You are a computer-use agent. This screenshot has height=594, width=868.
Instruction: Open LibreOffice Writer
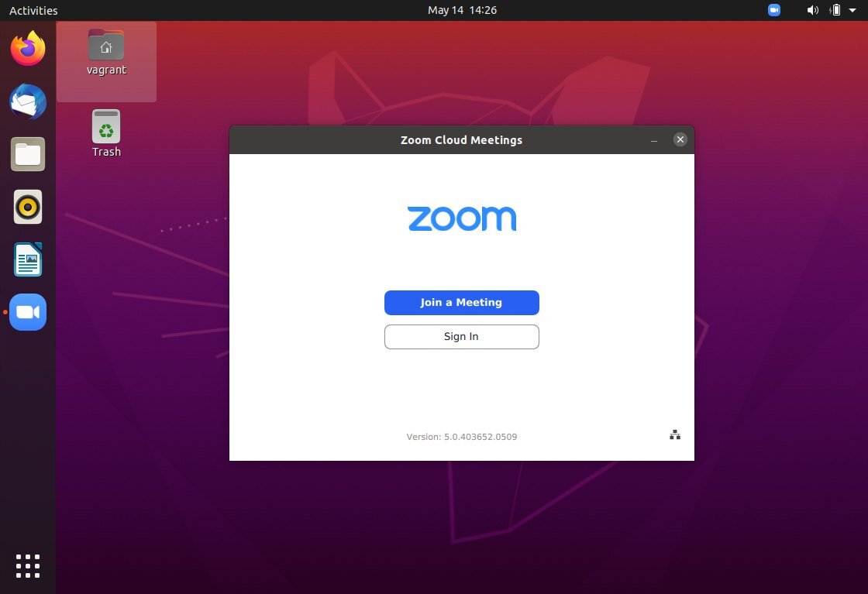click(28, 259)
